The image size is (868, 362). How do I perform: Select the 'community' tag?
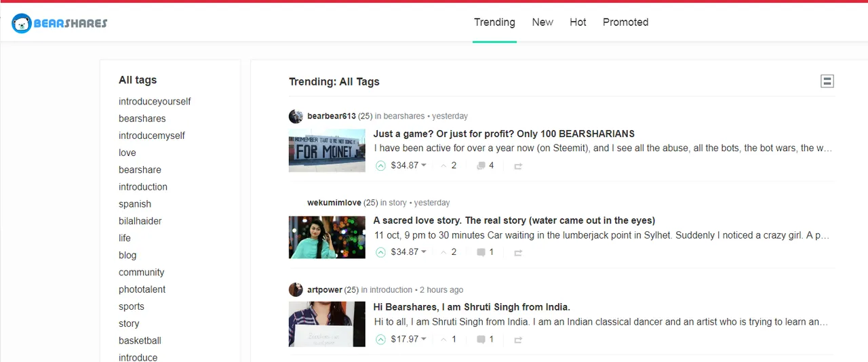[x=142, y=273]
